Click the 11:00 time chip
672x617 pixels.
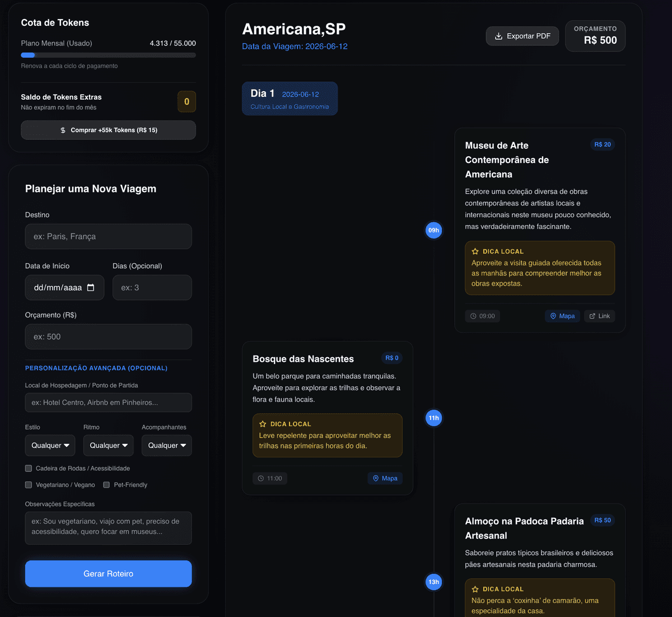[270, 479]
